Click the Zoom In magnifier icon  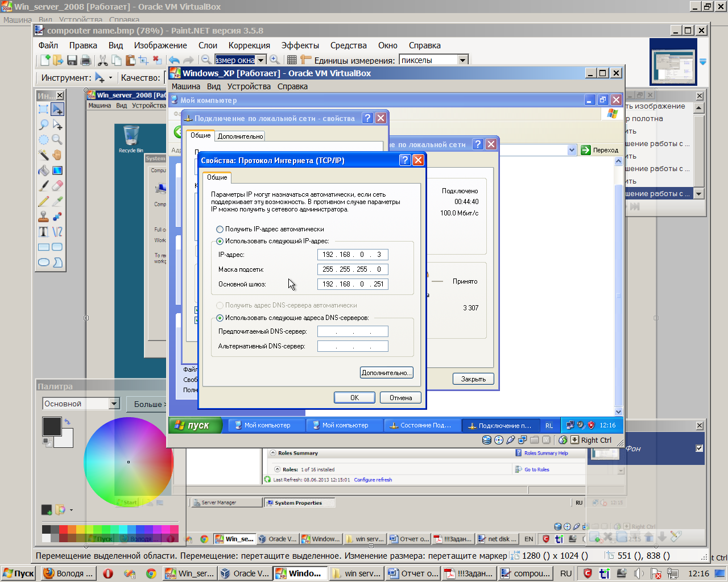coord(275,60)
